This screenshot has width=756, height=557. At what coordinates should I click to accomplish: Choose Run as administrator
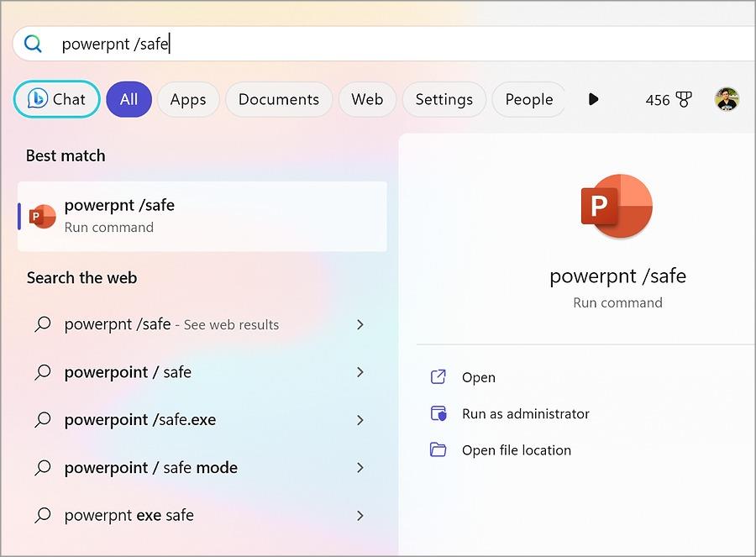[526, 414]
